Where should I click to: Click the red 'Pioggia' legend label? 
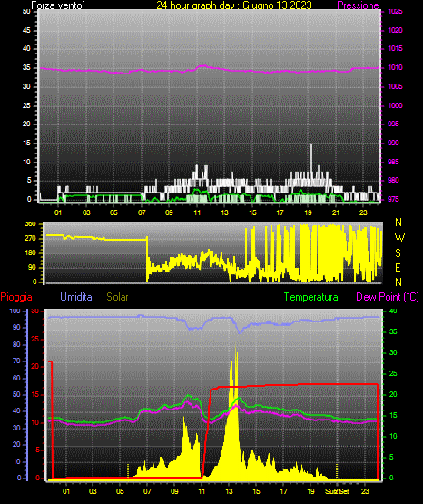(16, 297)
